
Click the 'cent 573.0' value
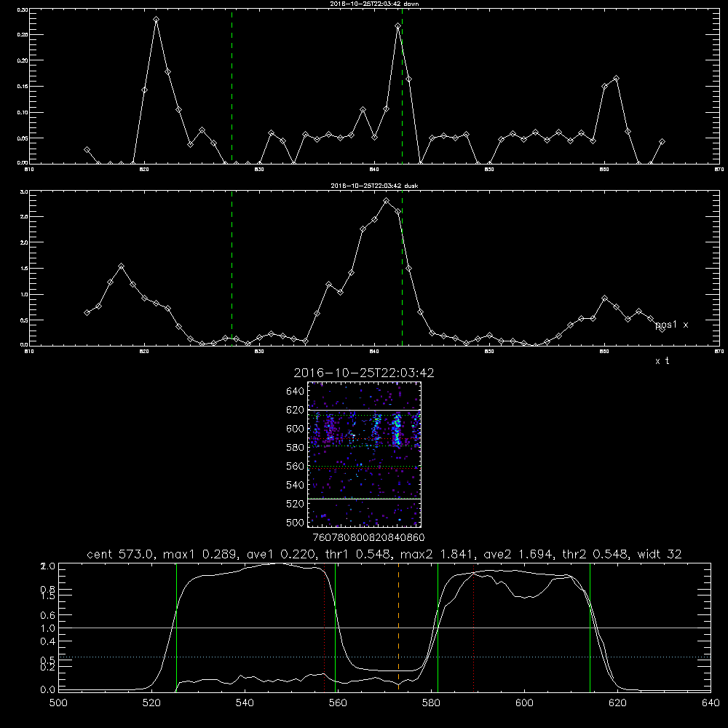120,554
